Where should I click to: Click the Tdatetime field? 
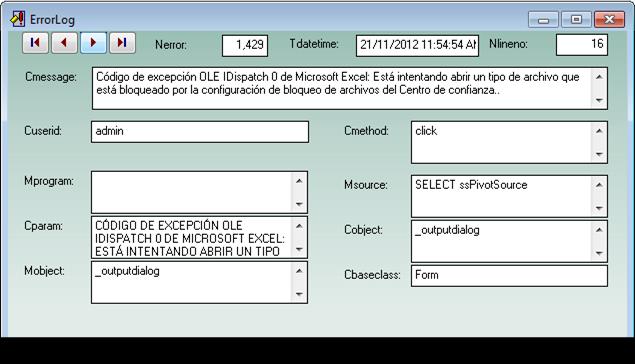[418, 45]
